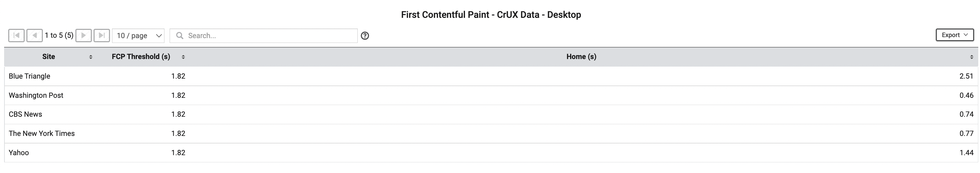The width and height of the screenshot is (980, 173).
Task: Select the CBS News row
Action: [x=491, y=114]
